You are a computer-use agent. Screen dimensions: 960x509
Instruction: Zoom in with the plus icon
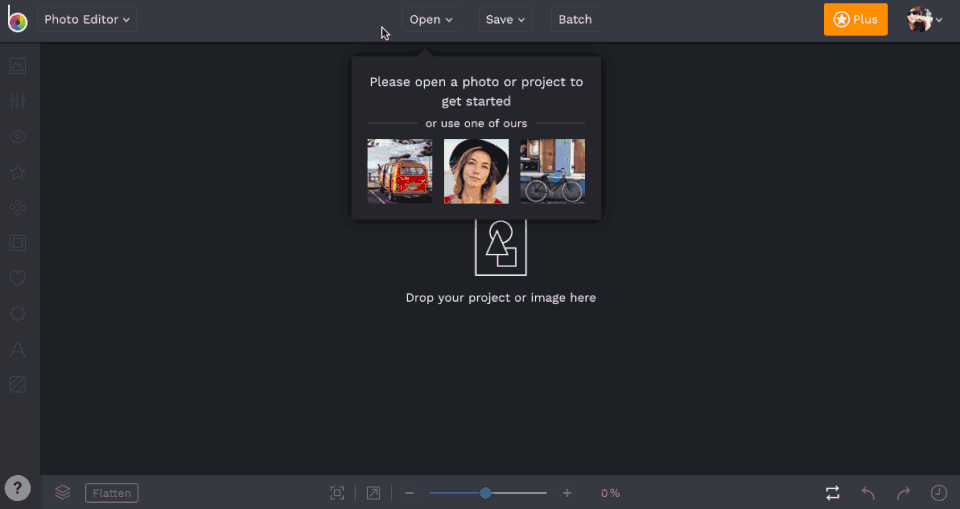coord(567,493)
